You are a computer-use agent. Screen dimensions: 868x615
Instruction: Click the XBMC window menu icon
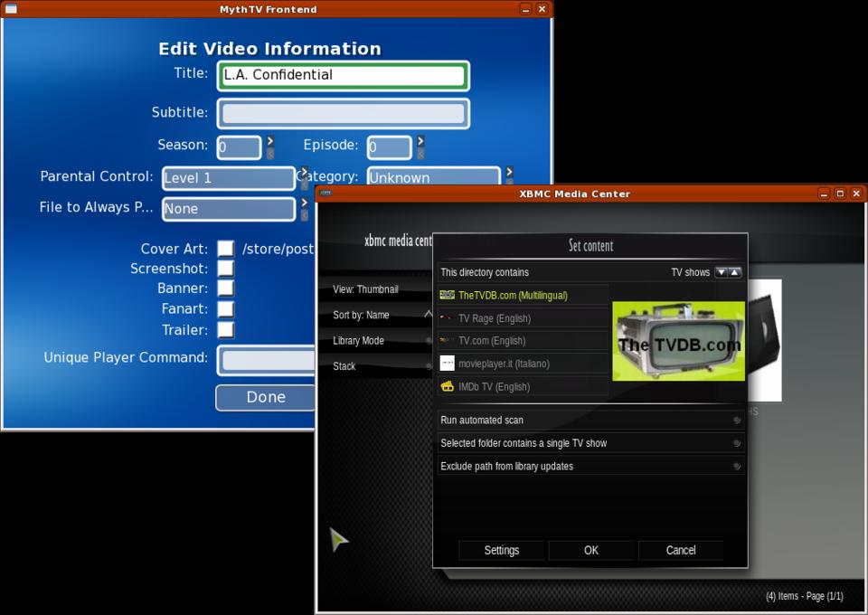pyautogui.click(x=325, y=194)
